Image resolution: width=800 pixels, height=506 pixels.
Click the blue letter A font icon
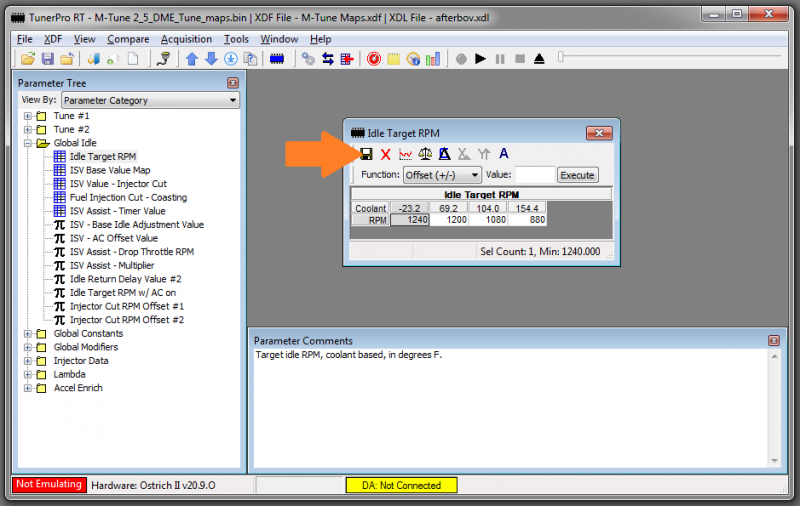(503, 154)
